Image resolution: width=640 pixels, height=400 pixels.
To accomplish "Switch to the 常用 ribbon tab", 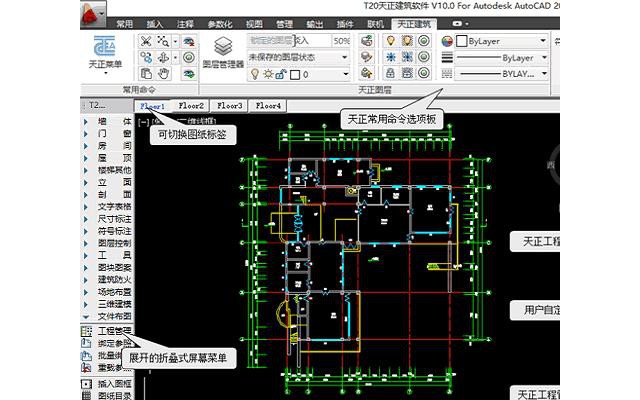I will tap(124, 24).
